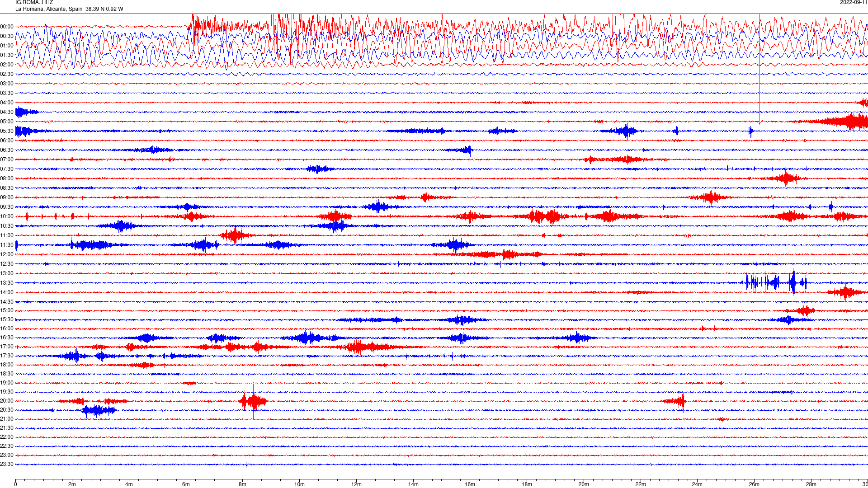Click the large red event spike on the 20:00 trace
The width and height of the screenshot is (868, 488).
click(253, 401)
